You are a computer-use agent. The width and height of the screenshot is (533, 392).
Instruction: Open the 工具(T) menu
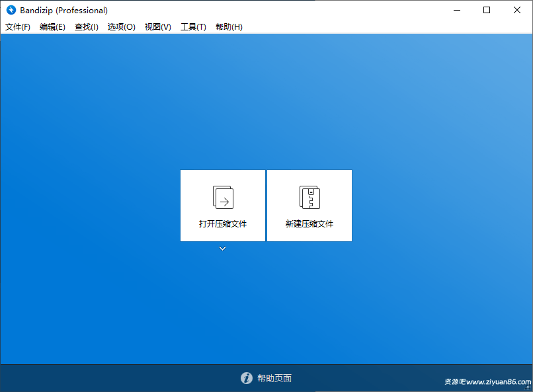tap(193, 27)
